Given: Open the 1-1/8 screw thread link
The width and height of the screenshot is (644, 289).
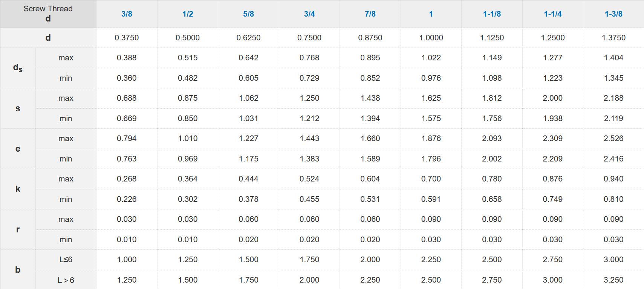Looking at the screenshot, I should pos(492,14).
